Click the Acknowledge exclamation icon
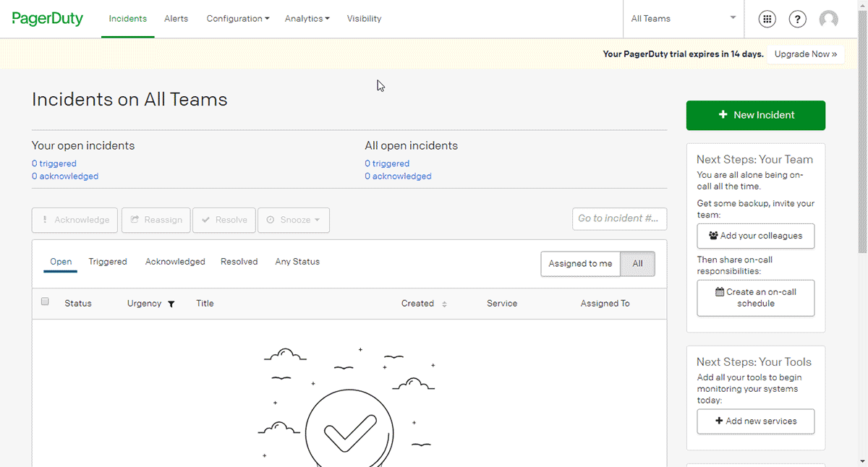Screen dimensions: 868x467 46,220
